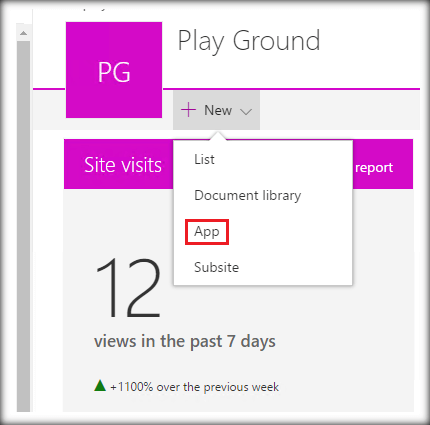Image resolution: width=430 pixels, height=425 pixels.
Task: Open the Play Ground site title
Action: [x=249, y=41]
